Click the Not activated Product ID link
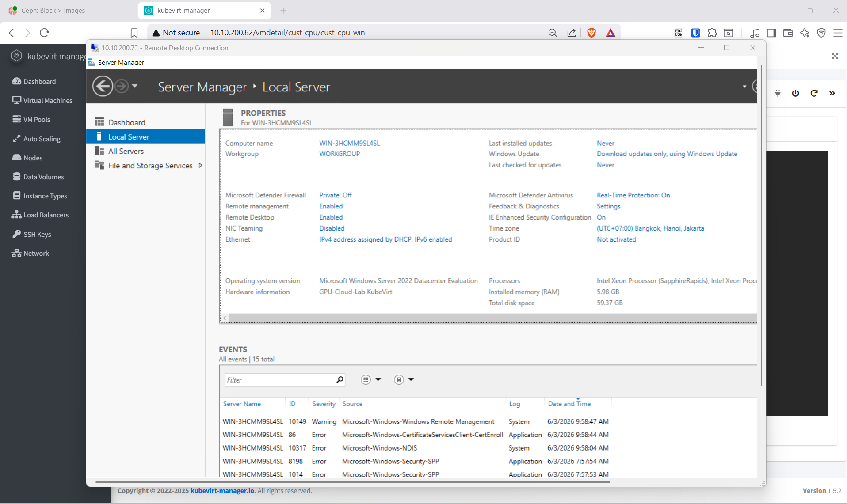This screenshot has height=504, width=847. point(616,239)
